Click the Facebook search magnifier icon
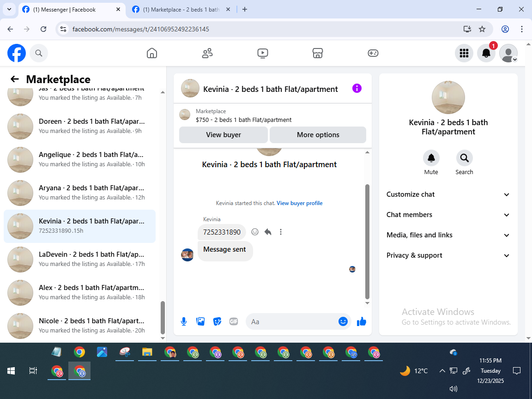This screenshot has width=532, height=399. (x=39, y=53)
